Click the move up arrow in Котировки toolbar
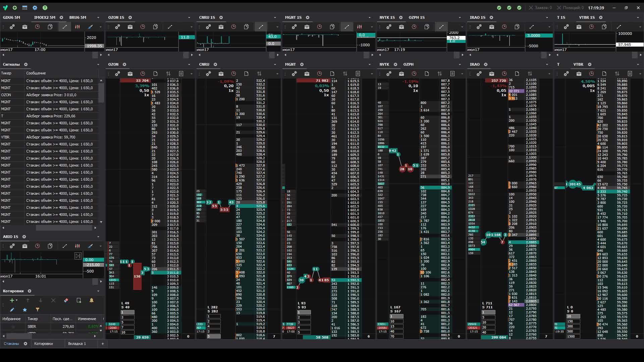Viewport: 644px width, 362px height. click(x=28, y=300)
